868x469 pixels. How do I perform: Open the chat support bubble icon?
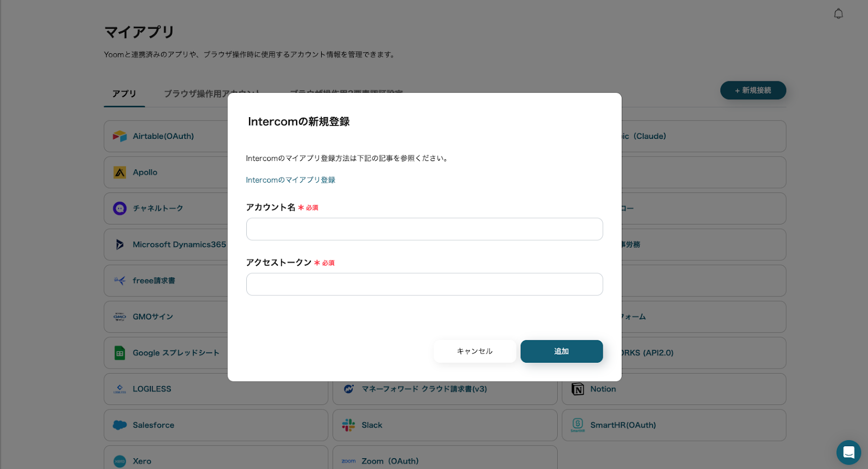[x=848, y=452]
